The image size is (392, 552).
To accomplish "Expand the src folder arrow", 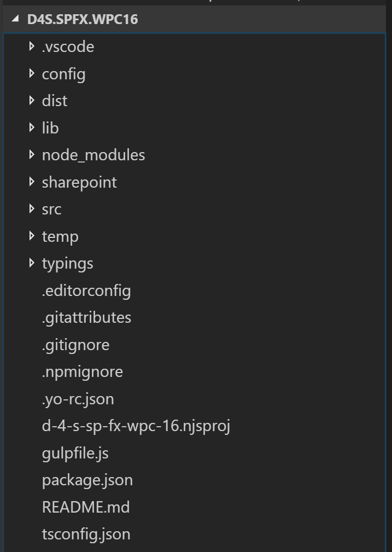I will [32, 209].
